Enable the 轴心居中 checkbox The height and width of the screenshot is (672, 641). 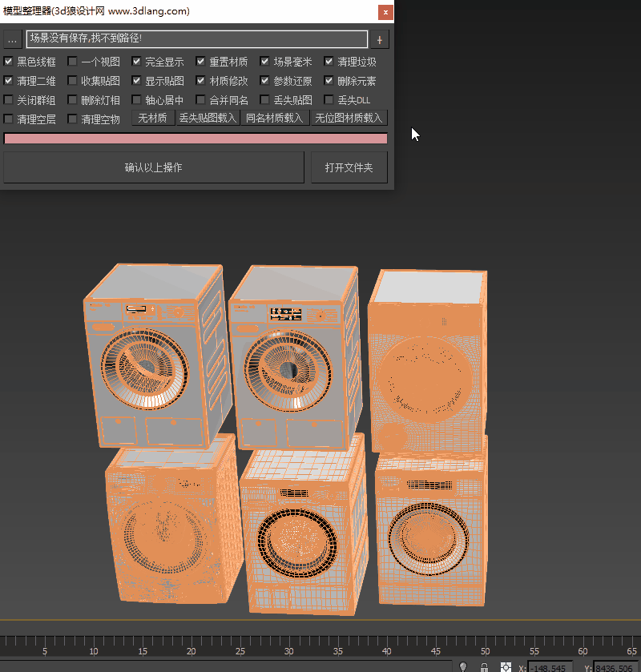(135, 99)
